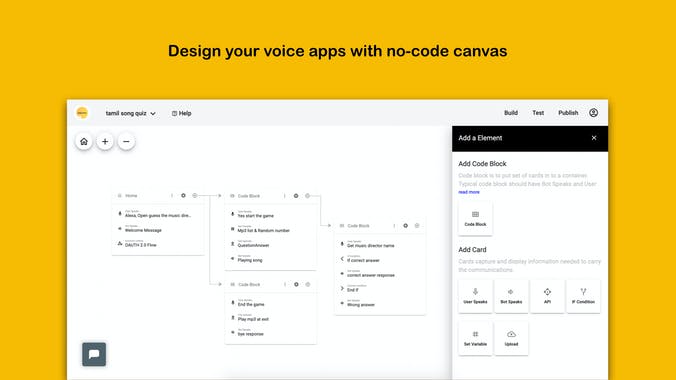Click the Add Code Block heading
The image size is (676, 380).
[482, 164]
